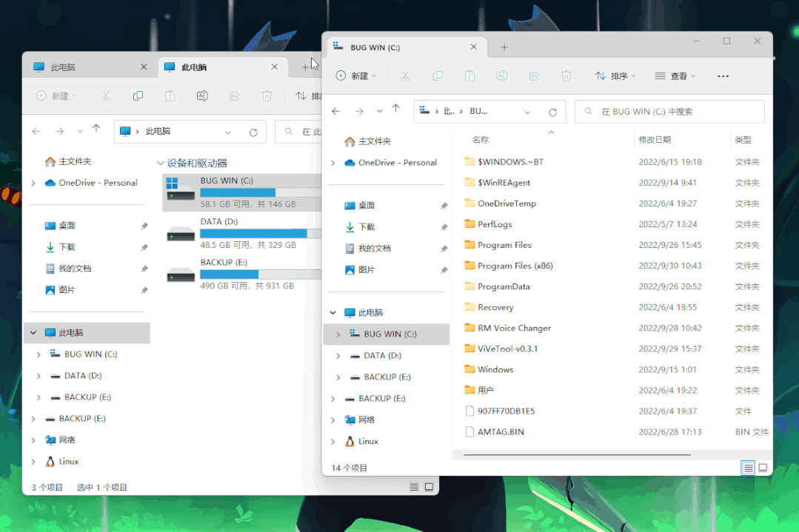Screen dimensions: 799x532
Task: Delete the selected item using trash icon
Action: 565,75
